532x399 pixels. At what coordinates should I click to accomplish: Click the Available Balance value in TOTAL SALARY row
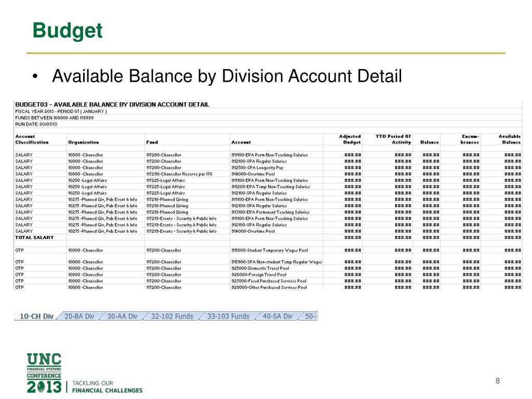click(513, 237)
